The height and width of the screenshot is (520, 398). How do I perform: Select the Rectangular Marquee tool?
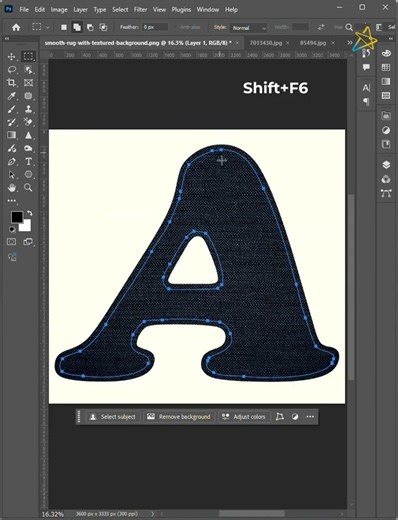point(28,56)
